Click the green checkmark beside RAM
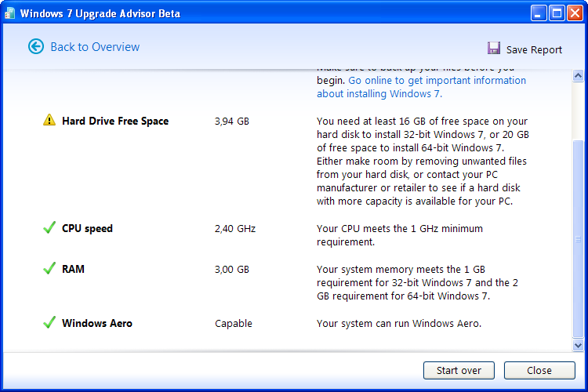 point(49,268)
